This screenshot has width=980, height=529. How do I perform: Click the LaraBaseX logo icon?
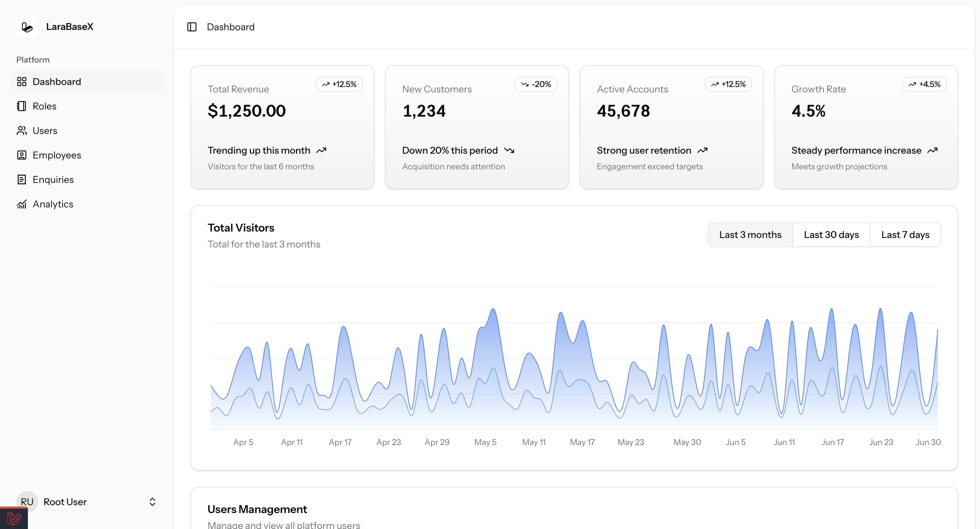click(x=27, y=27)
